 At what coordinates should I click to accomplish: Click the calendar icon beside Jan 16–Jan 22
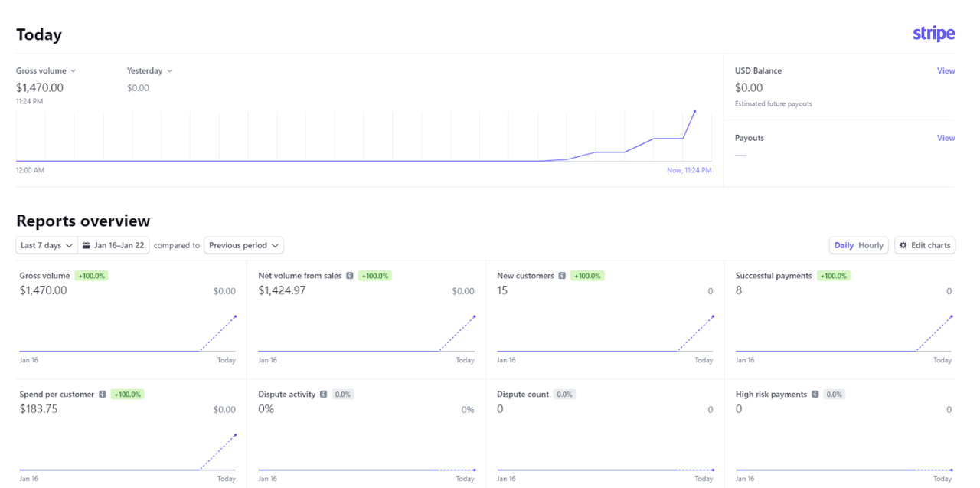(x=87, y=246)
